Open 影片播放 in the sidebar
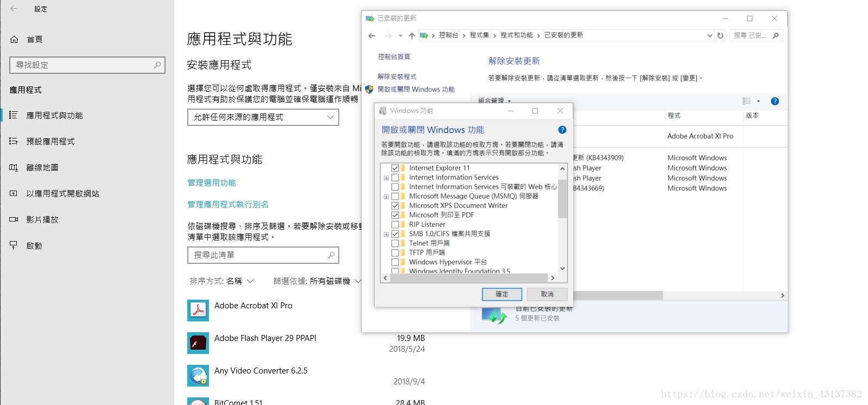 click(42, 219)
